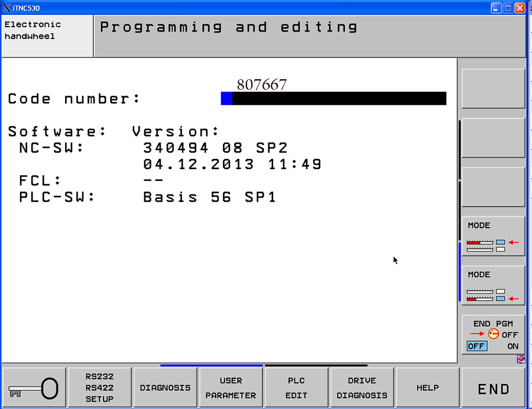Open the DIAGNOSIS soft key
532x409 pixels.
point(165,388)
